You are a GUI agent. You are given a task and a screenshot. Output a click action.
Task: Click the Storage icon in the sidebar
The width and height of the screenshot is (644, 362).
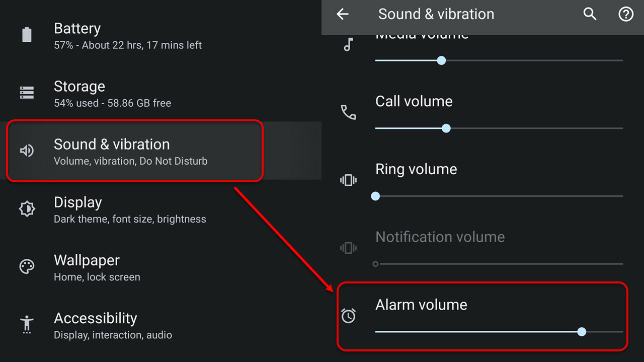[x=26, y=92]
